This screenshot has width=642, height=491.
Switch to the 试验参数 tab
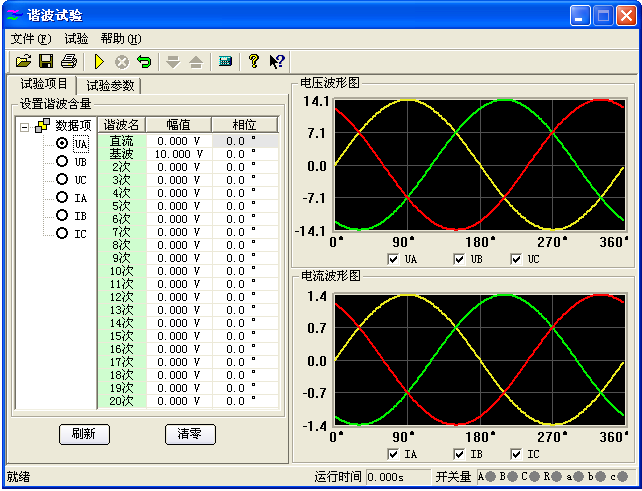[110, 86]
